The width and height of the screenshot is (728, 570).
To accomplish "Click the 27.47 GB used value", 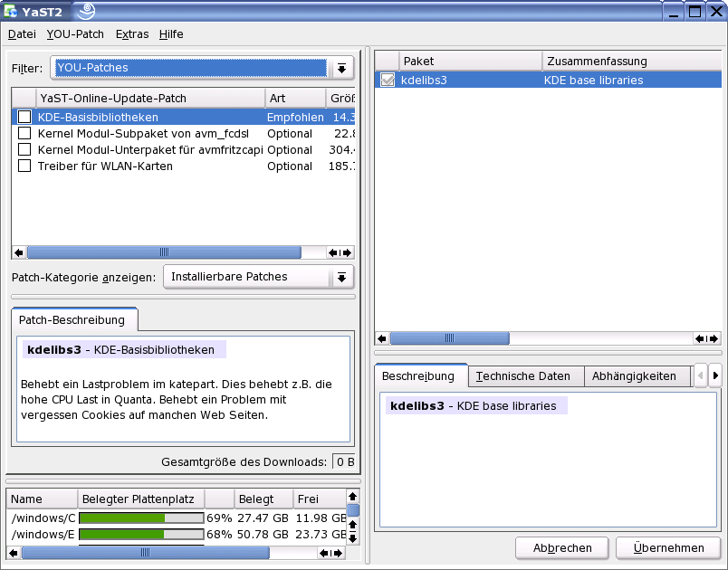I will click(263, 518).
